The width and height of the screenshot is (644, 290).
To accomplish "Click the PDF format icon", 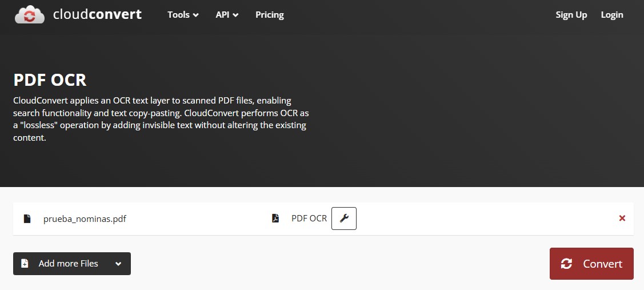I will [275, 219].
